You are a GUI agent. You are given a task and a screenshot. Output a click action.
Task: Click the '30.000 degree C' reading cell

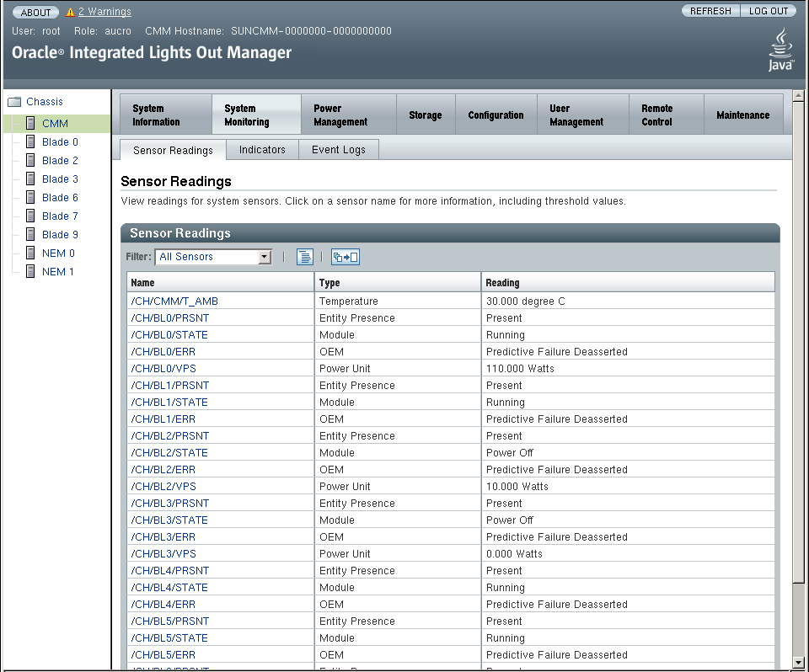click(628, 301)
